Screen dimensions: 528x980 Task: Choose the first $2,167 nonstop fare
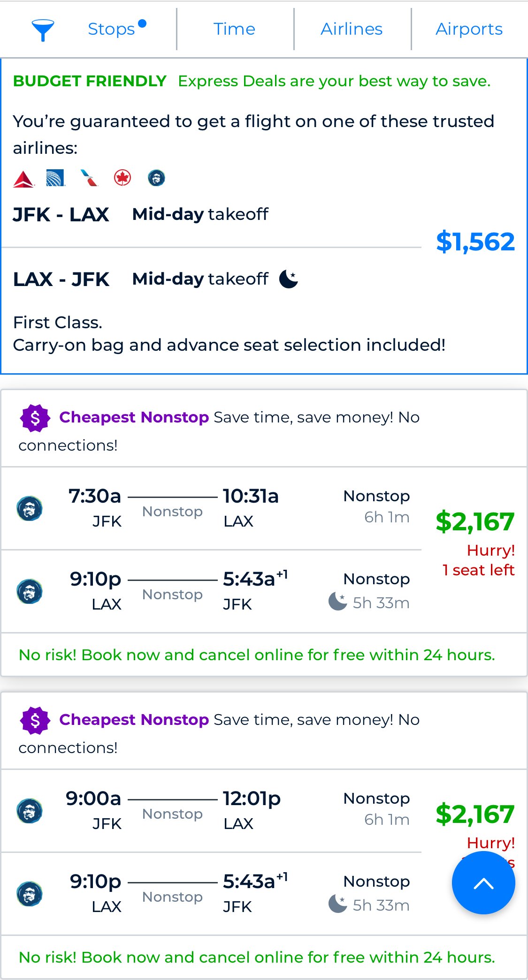tap(475, 522)
